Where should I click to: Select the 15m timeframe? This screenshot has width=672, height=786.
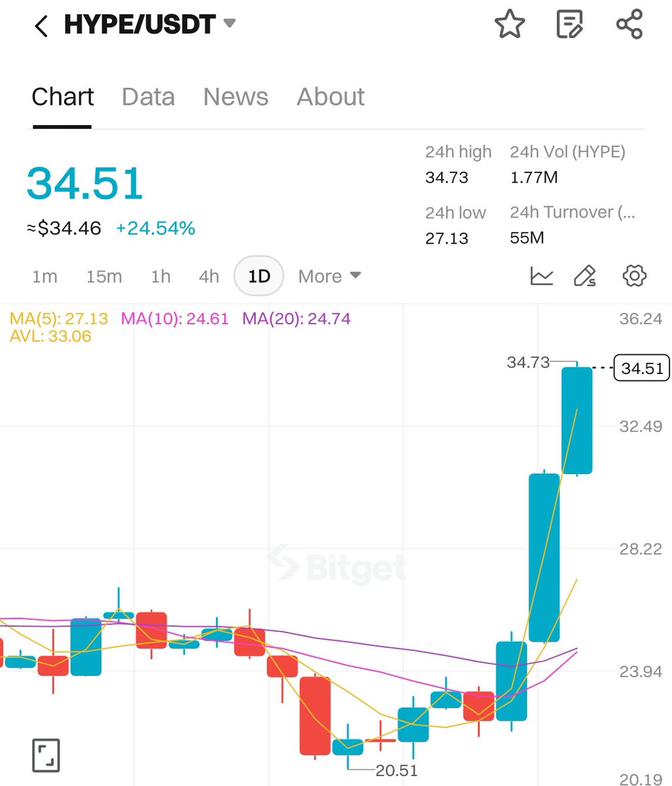click(x=104, y=276)
